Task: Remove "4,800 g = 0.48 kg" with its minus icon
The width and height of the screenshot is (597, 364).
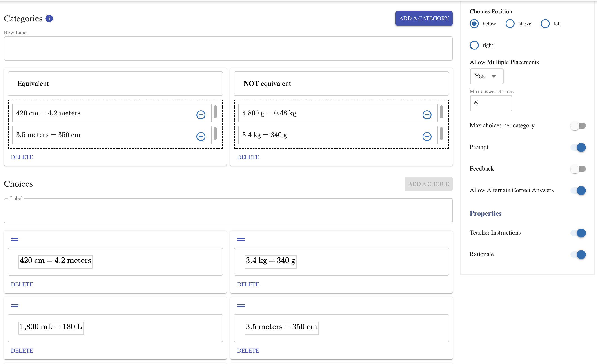Action: (x=427, y=115)
